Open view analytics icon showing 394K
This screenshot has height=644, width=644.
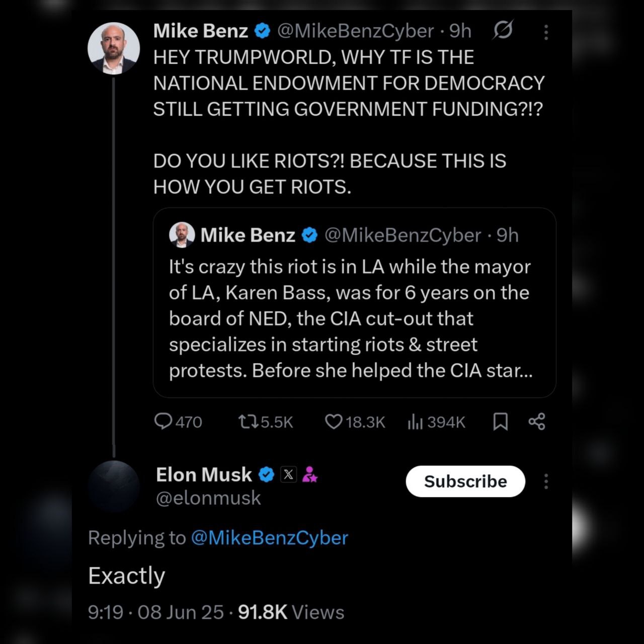coord(415,422)
